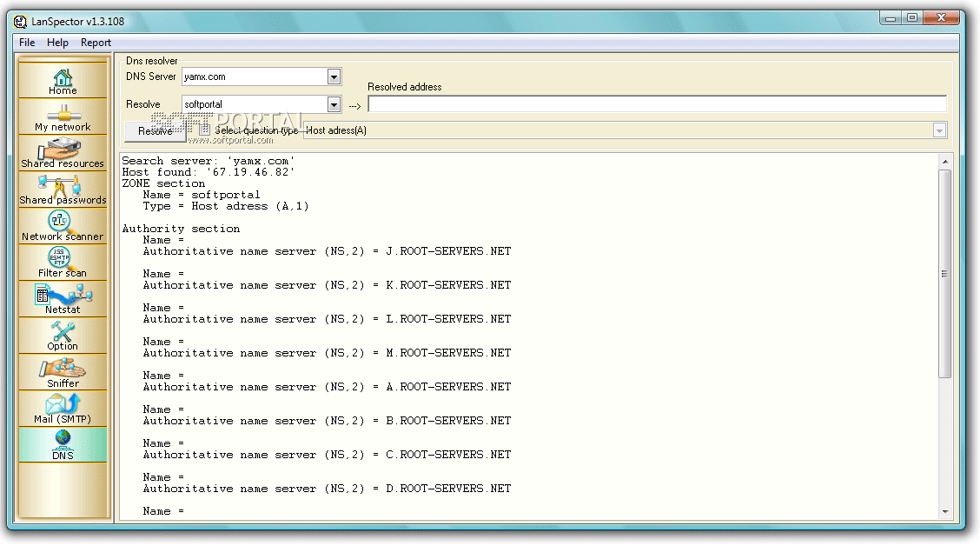Viewport: 980px width, 546px height.
Task: Click the C.ROOT-SERVERS.NET entry
Action: pyautogui.click(x=327, y=454)
